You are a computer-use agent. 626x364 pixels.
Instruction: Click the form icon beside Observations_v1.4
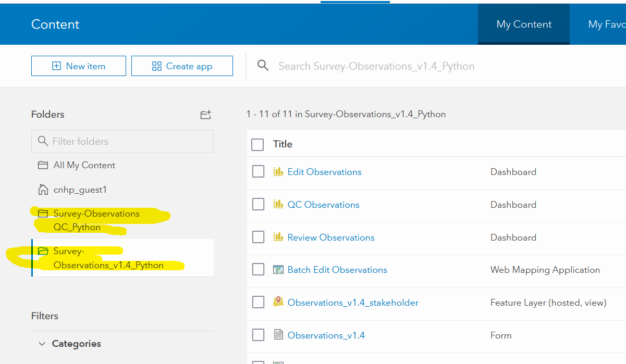point(278,335)
